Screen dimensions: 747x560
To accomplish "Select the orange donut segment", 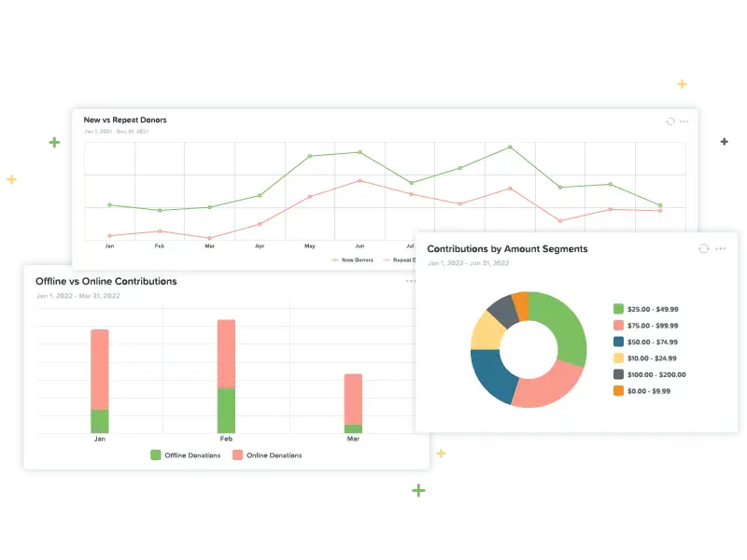I will 521,305.
